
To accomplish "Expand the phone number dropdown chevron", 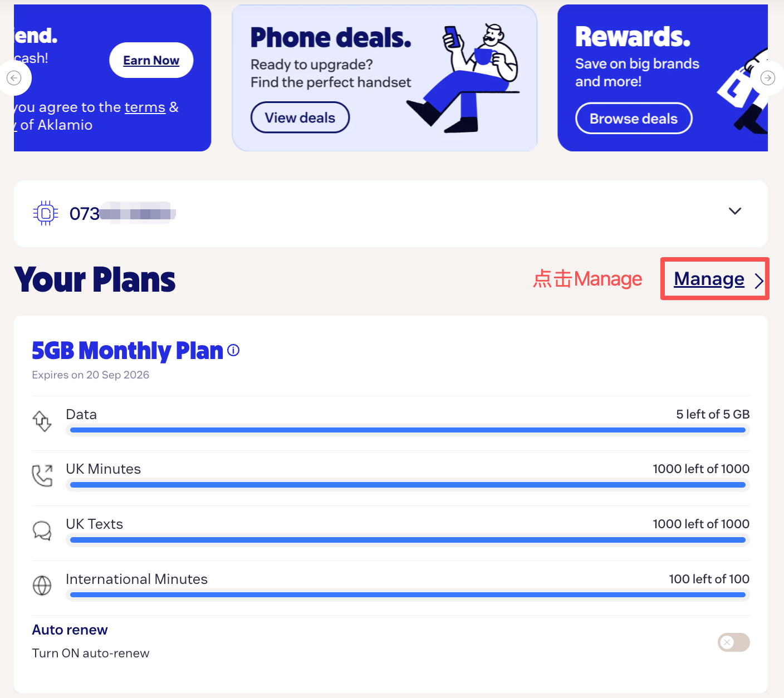I will point(735,211).
